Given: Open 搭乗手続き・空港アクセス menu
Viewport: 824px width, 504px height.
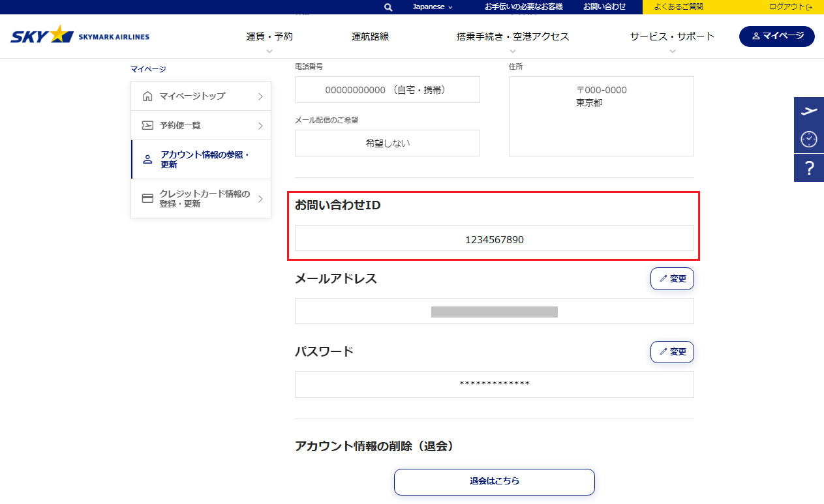Looking at the screenshot, I should point(512,37).
